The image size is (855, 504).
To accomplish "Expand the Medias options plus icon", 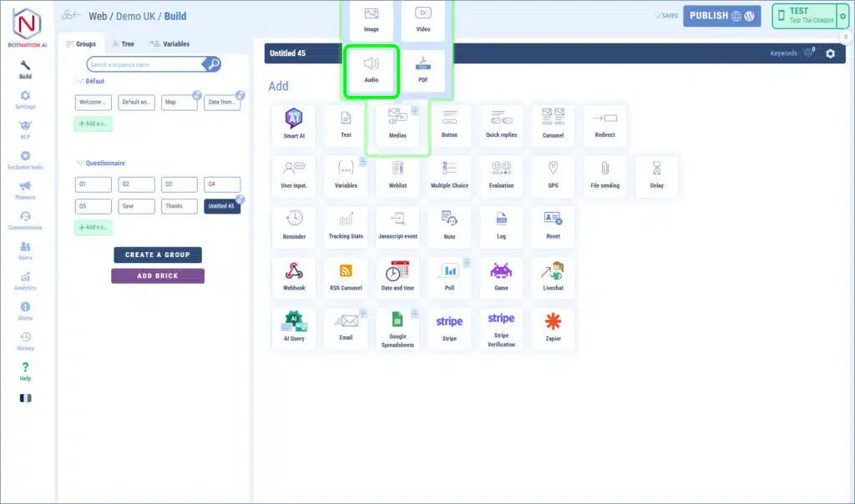I will 415,110.
